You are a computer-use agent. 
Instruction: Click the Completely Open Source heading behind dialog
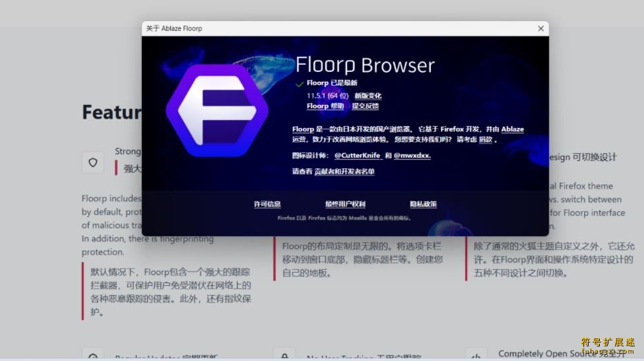(561, 353)
